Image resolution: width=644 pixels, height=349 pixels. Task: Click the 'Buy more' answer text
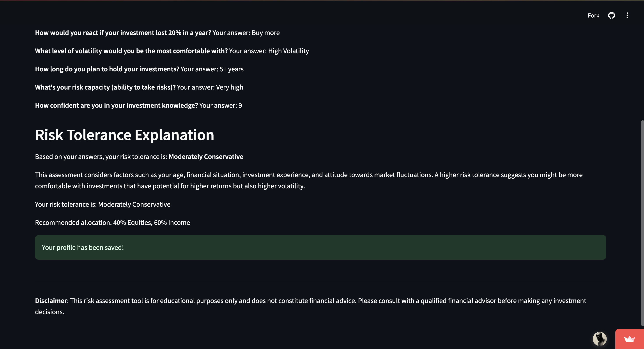pos(265,33)
